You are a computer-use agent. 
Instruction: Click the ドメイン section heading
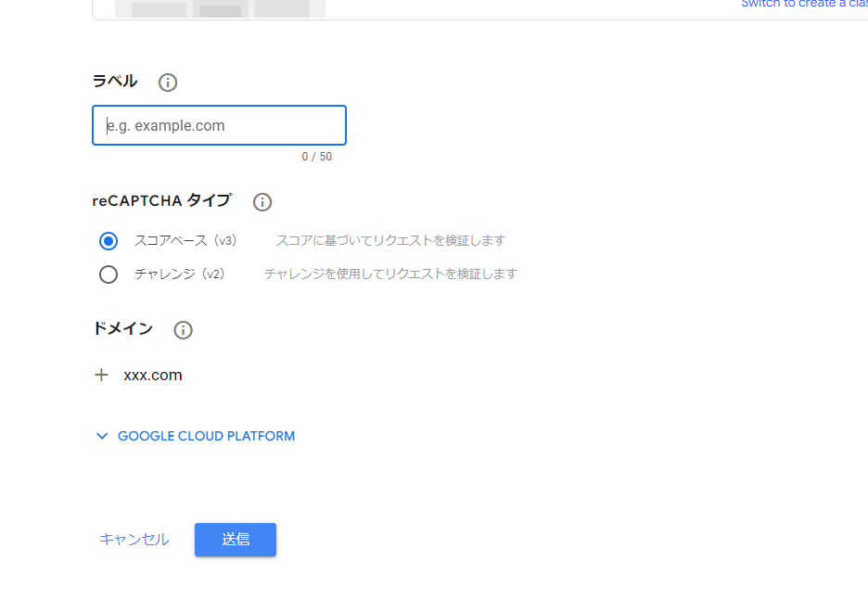[123, 329]
